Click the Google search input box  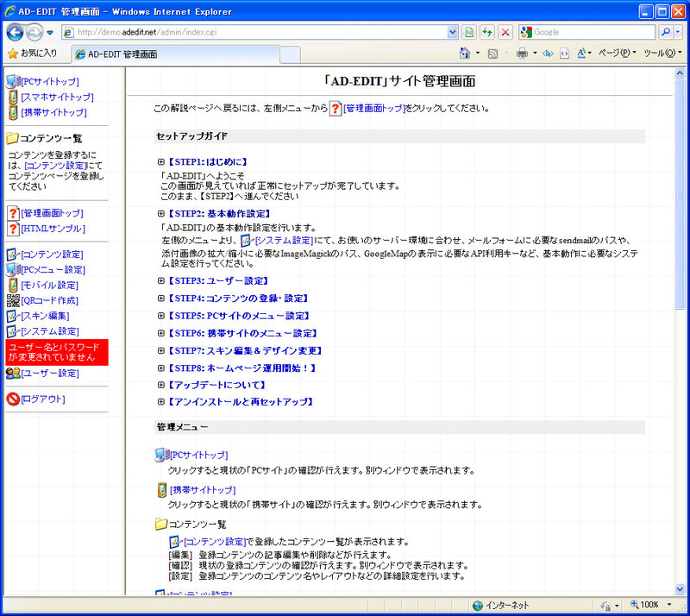(x=593, y=32)
